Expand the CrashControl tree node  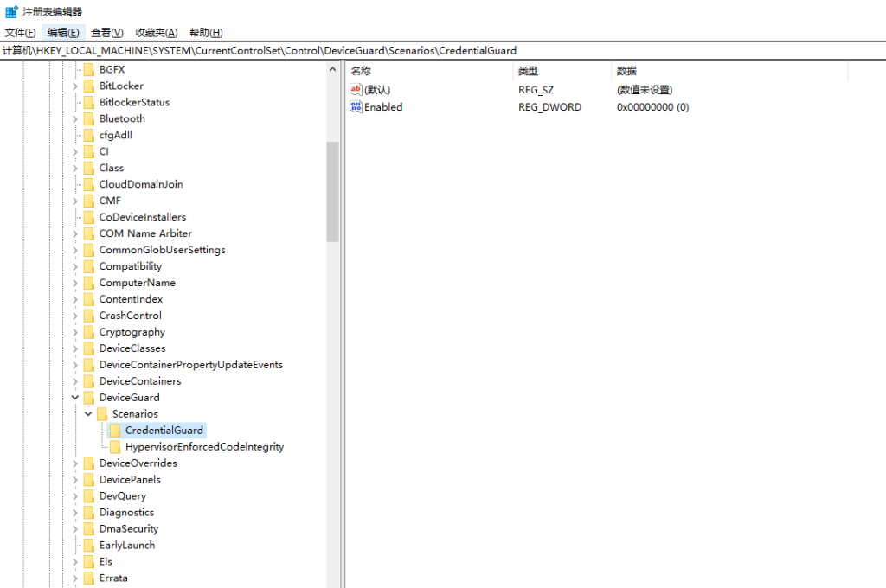coord(75,316)
